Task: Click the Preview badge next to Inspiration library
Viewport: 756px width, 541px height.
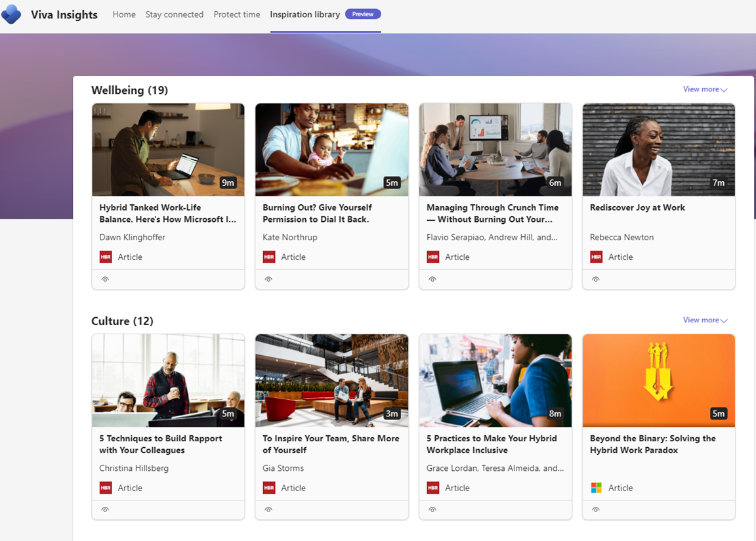Action: click(362, 14)
